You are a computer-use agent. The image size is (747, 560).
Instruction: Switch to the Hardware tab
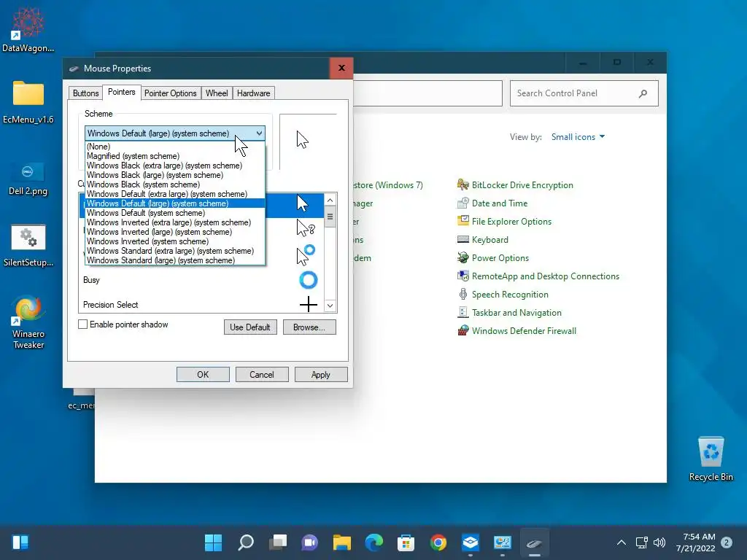253,93
